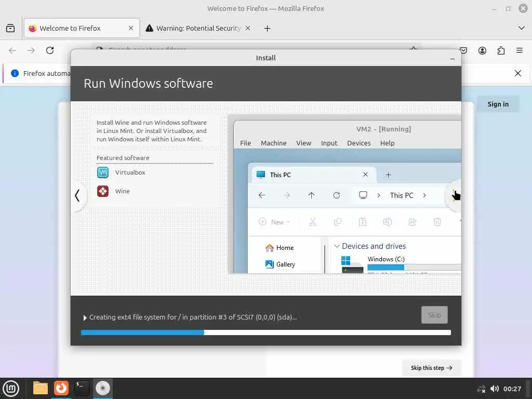This screenshot has height=399, width=532.
Task: Select Home in explorer sidebar
Action: click(x=280, y=248)
